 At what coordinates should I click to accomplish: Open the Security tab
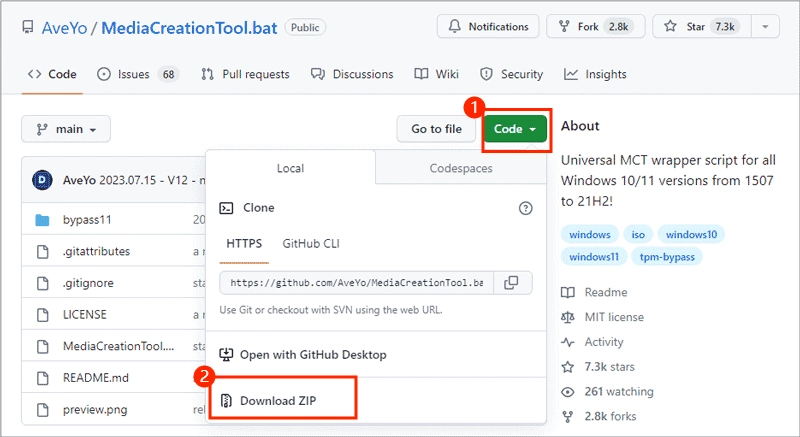tap(511, 74)
